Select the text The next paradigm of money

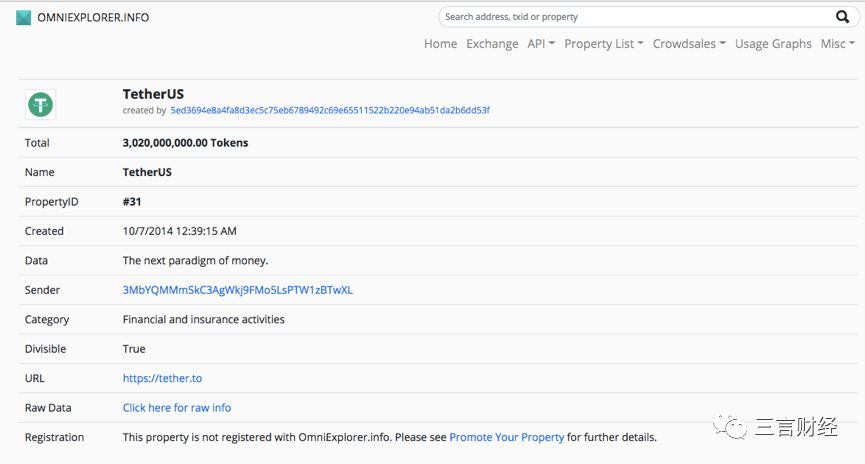click(x=195, y=261)
